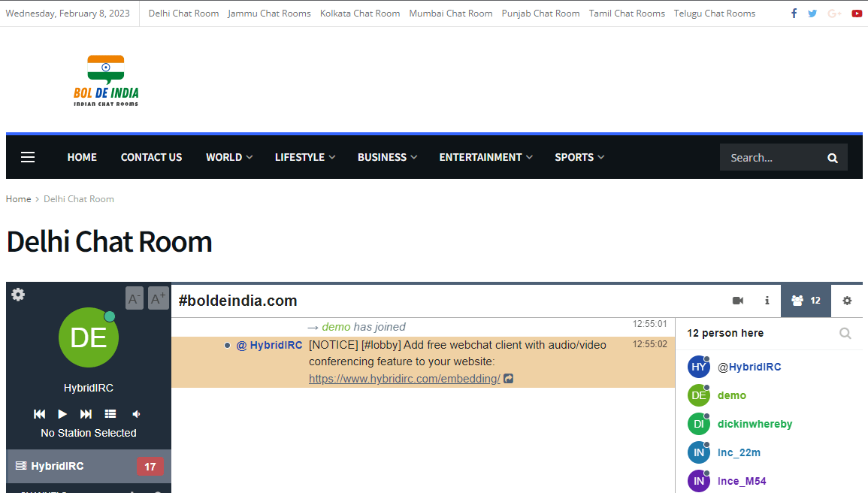Toggle the hamburger side menu
The image size is (868, 493).
(28, 157)
